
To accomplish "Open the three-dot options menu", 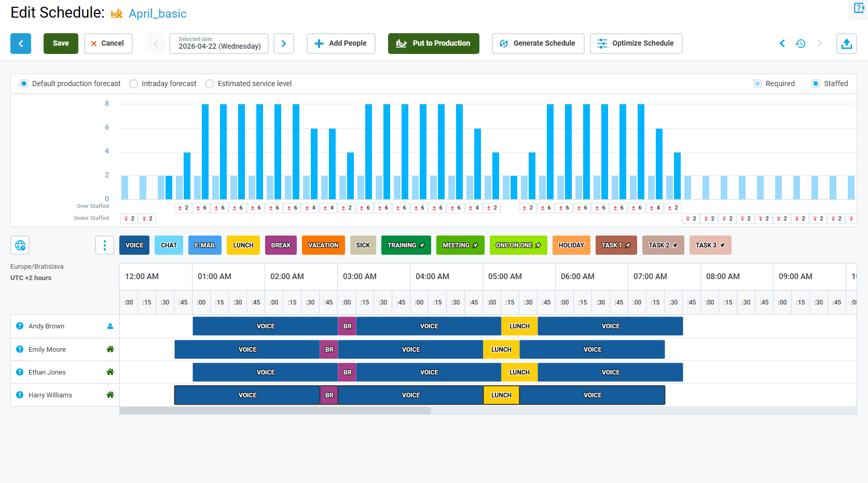I will [104, 245].
